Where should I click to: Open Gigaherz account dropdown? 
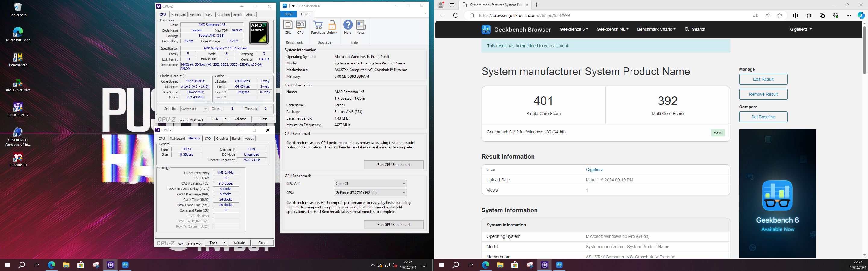800,29
